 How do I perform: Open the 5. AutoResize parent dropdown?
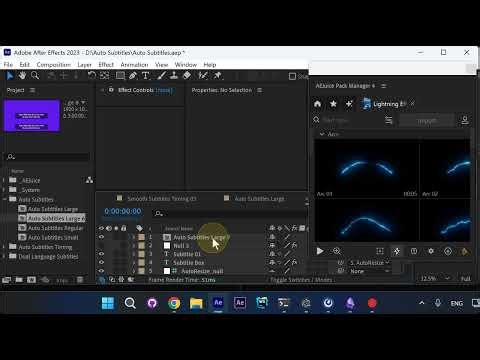click(x=369, y=263)
